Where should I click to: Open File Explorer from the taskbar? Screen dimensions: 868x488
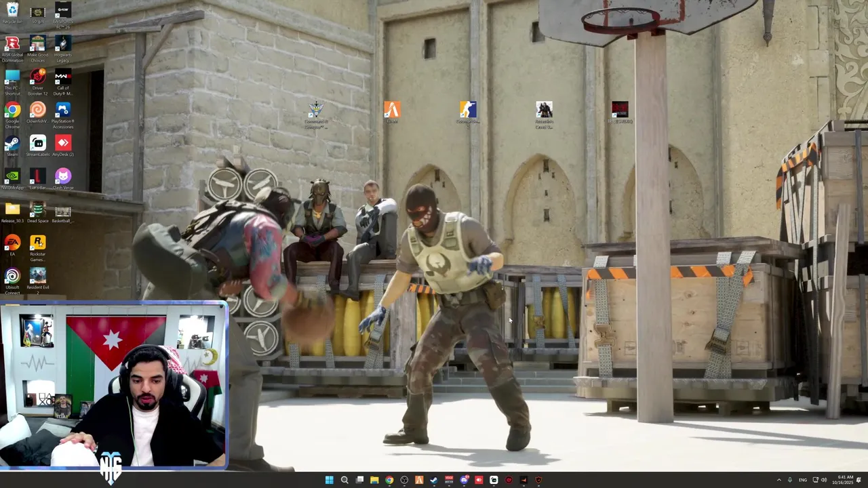(374, 480)
